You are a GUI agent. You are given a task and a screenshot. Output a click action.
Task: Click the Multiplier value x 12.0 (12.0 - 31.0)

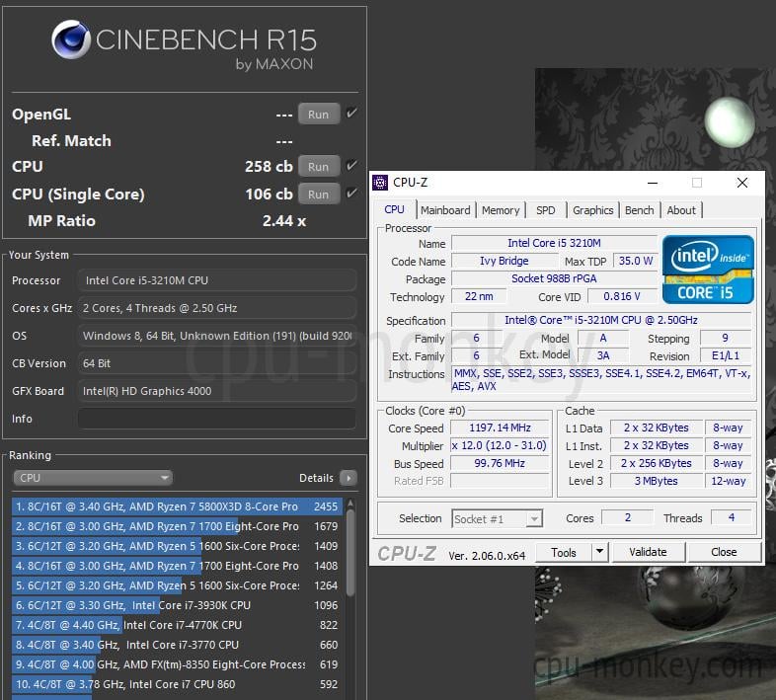(x=500, y=445)
